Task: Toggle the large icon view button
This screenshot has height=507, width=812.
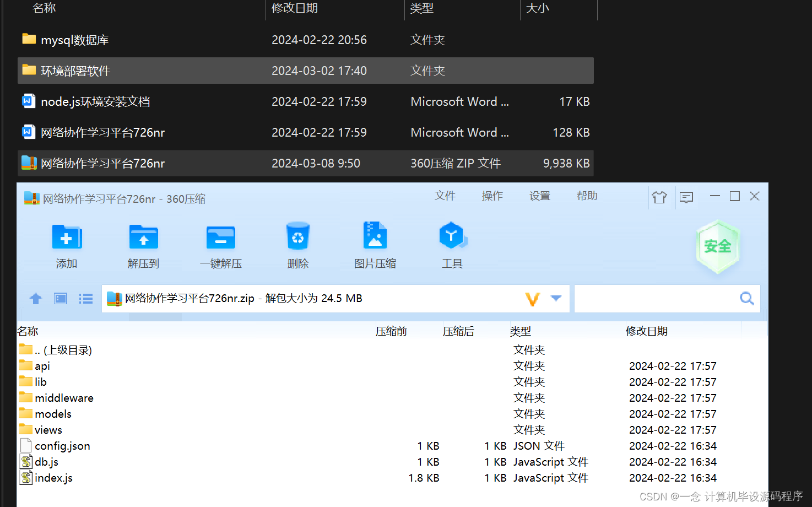Action: coord(60,298)
